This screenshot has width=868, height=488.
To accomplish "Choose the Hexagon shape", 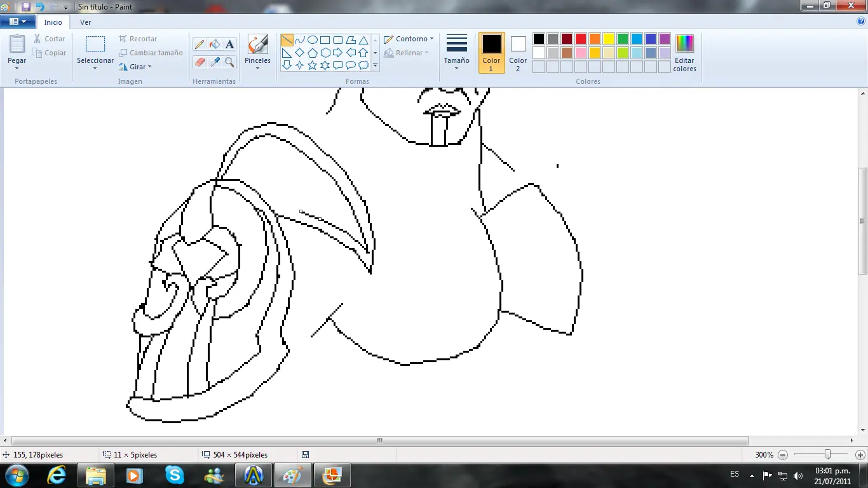I will [x=325, y=53].
